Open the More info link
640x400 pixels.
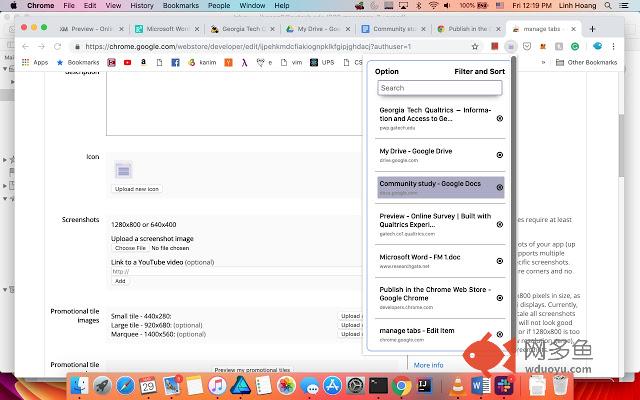pyautogui.click(x=428, y=365)
